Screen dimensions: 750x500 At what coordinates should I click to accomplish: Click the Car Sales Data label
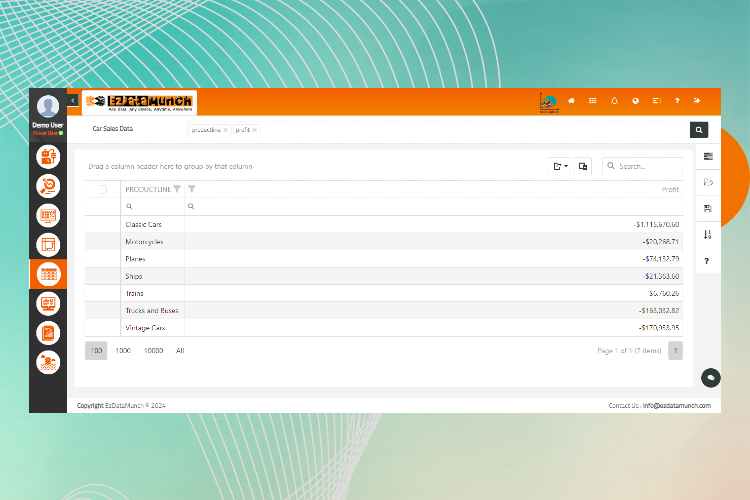(x=113, y=129)
